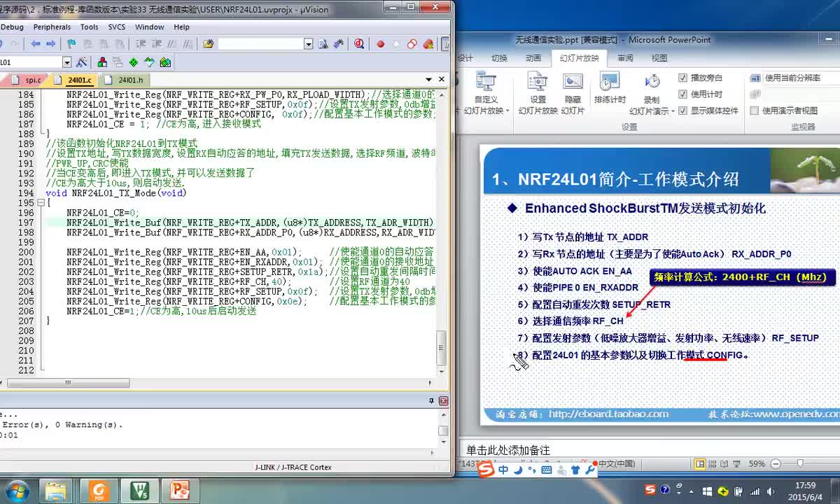The image size is (840, 504).
Task: Click Normal view icon in PowerPoint status bar
Action: tap(700, 464)
